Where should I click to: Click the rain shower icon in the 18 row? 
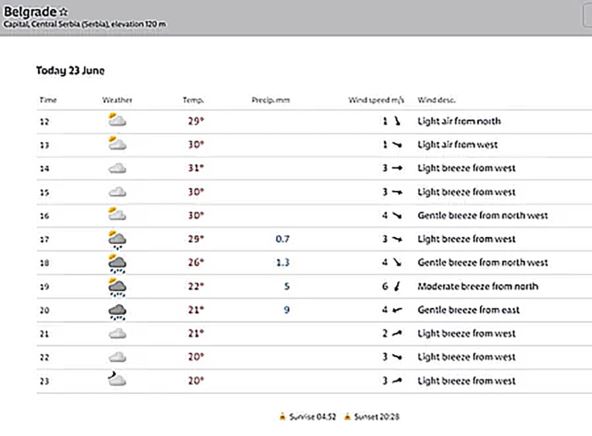point(117,263)
